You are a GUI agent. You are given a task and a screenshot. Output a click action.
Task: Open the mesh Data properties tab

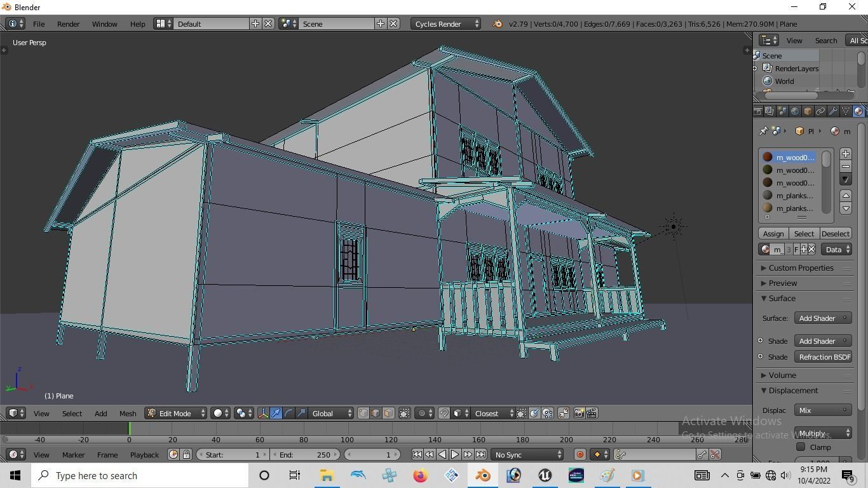[x=846, y=111]
